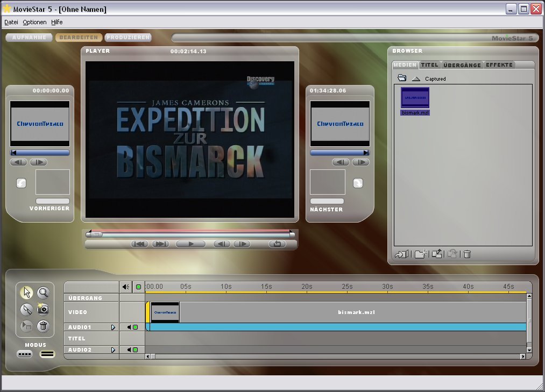The width and height of the screenshot is (545, 392).
Task: Click the player seek slider handle
Action: pyautogui.click(x=96, y=234)
